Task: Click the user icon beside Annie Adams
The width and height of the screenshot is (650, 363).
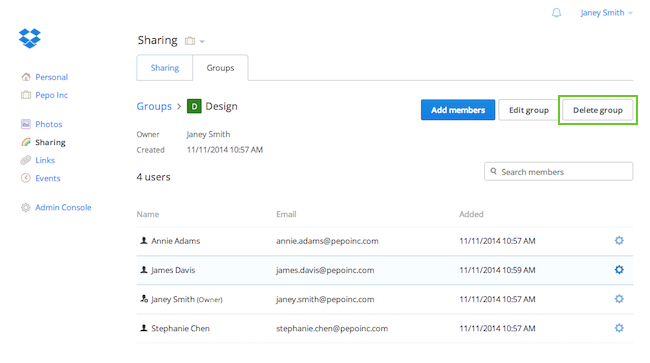Action: (x=144, y=240)
